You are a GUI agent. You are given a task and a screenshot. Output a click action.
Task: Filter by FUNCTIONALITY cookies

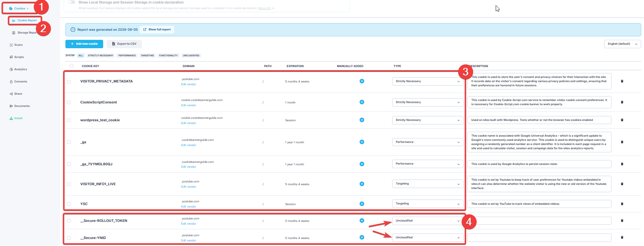[x=168, y=56]
